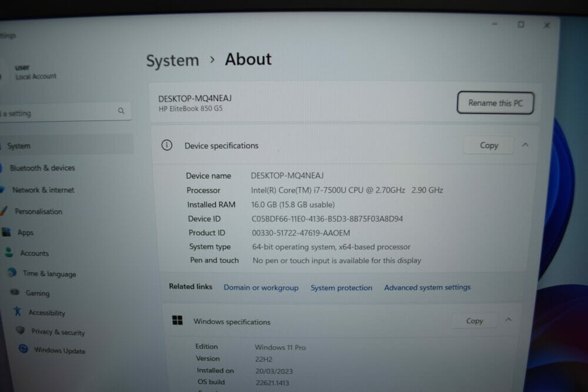Click the Product ID value 00330-51722-47619-AAOEM

coord(300,233)
